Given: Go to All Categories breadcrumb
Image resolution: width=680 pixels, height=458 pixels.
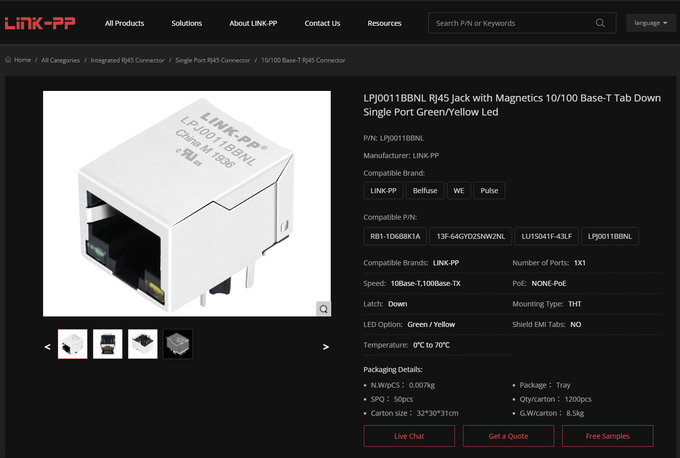Looking at the screenshot, I should click(60, 60).
